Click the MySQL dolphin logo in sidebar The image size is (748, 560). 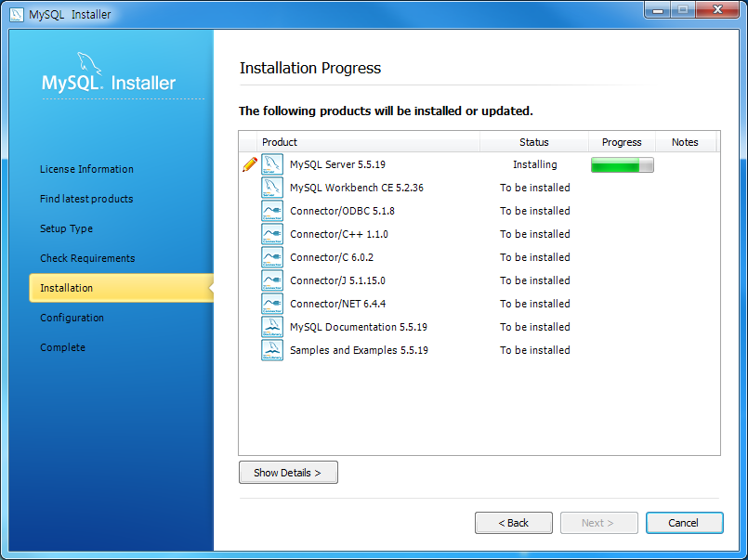(x=89, y=63)
